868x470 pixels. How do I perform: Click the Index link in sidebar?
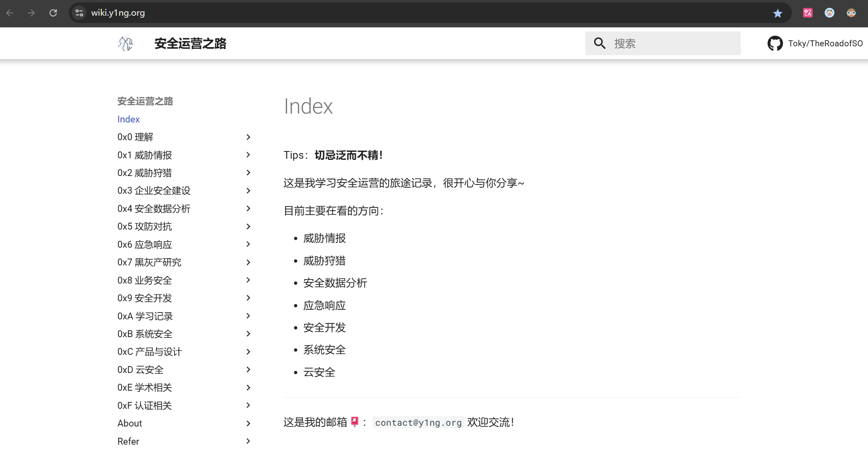point(128,119)
